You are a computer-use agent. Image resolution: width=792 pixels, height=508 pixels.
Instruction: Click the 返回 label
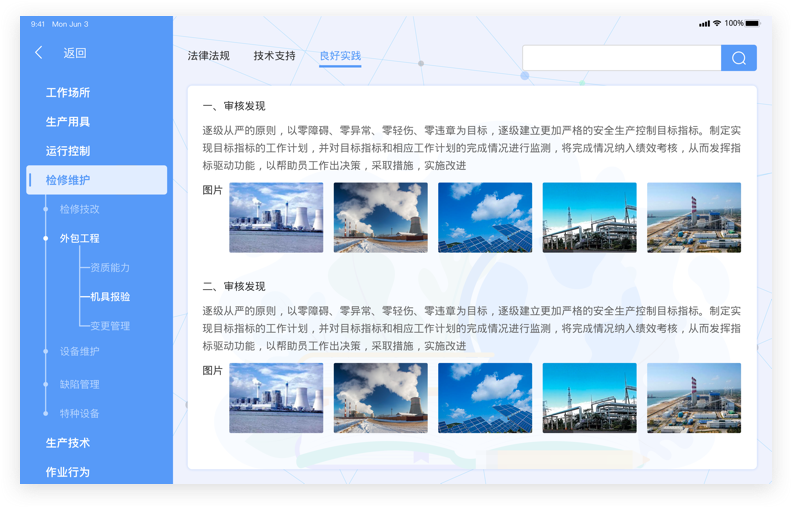75,53
